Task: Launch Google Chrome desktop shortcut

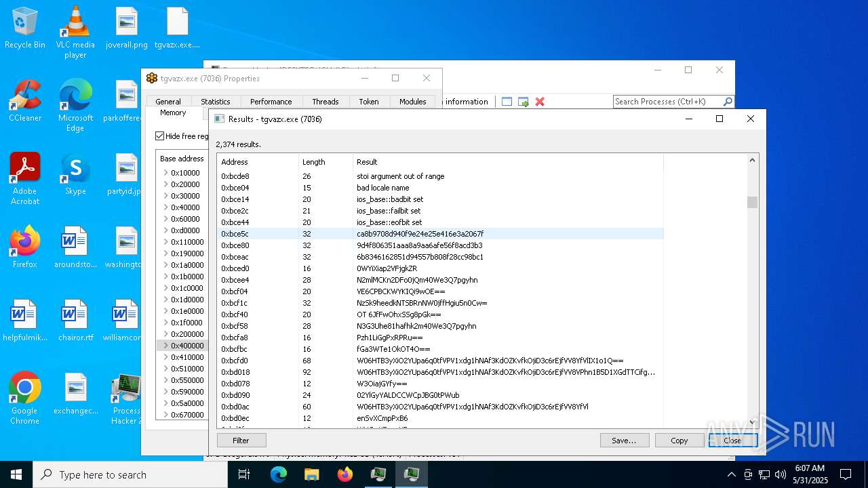Action: [25, 398]
